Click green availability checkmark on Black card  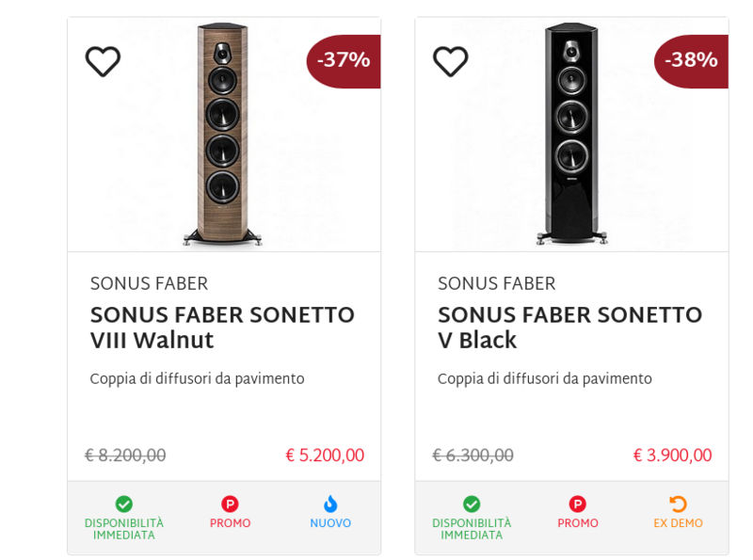pos(472,504)
